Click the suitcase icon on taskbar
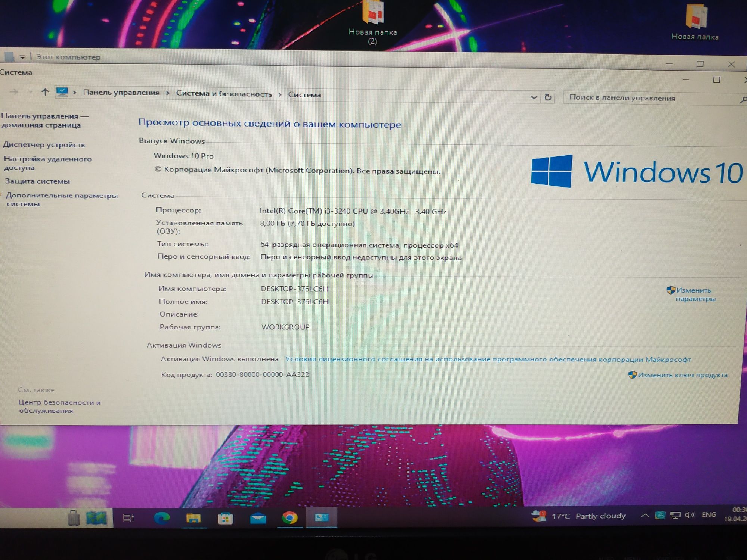Viewport: 747px width, 560px height. coord(74,518)
